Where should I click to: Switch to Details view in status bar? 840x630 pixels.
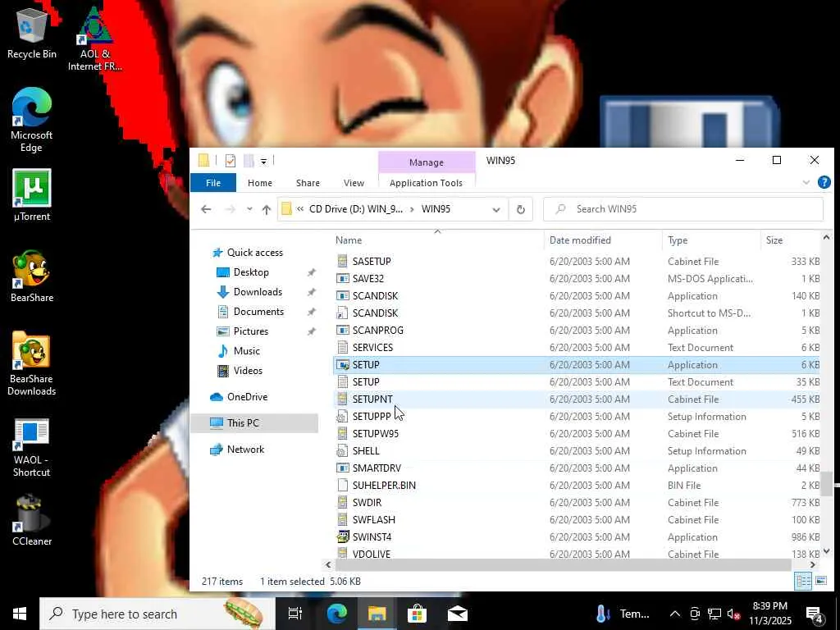click(x=803, y=582)
